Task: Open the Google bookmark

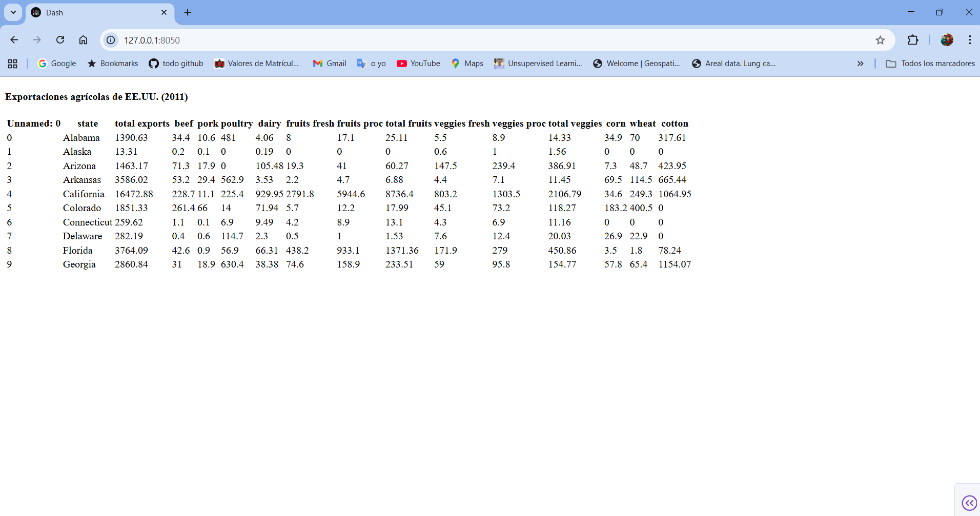Action: coord(57,64)
